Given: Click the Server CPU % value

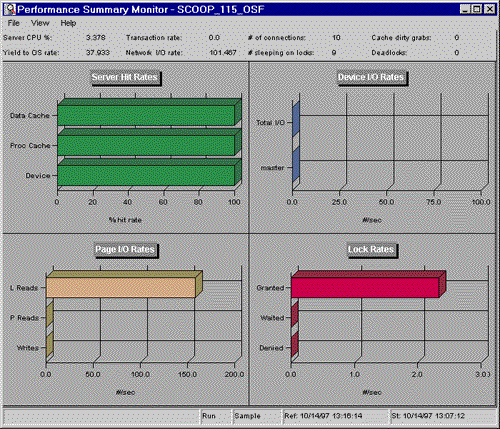Looking at the screenshot, I should coord(96,37).
